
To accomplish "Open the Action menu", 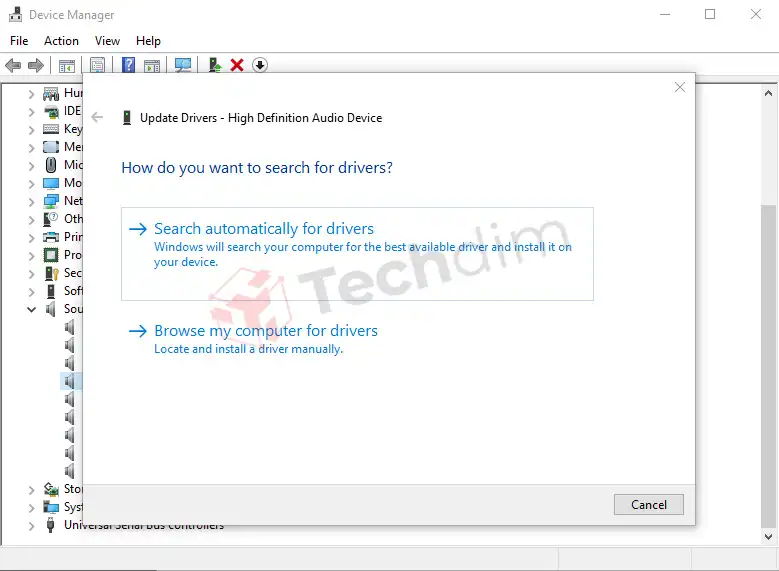I will coord(62,41).
